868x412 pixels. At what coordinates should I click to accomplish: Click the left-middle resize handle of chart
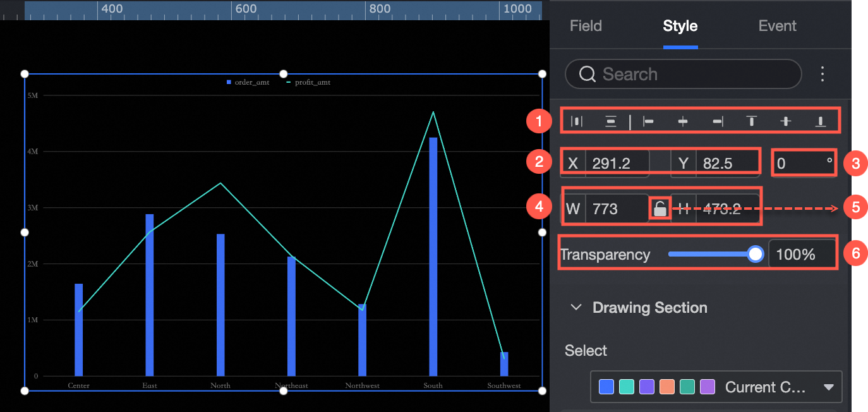[x=25, y=233]
